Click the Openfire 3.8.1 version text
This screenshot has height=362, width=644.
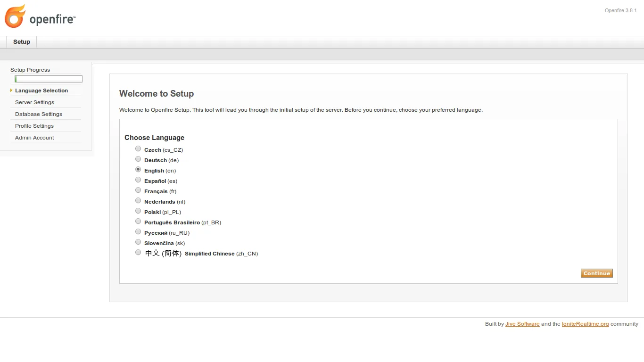coord(621,10)
